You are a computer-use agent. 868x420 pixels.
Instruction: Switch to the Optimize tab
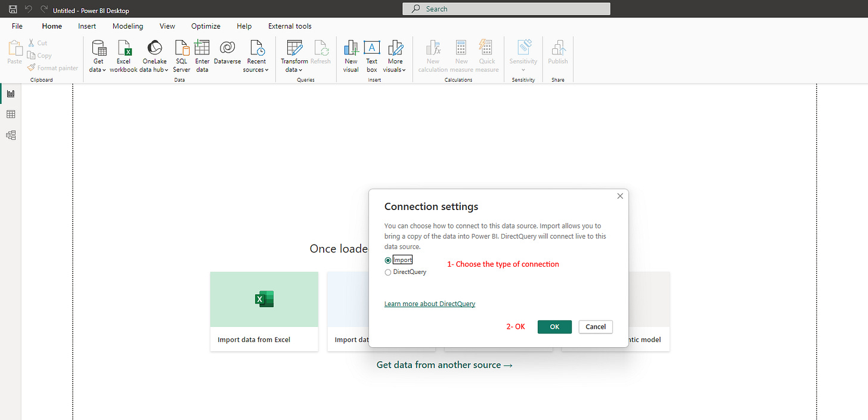(x=206, y=26)
